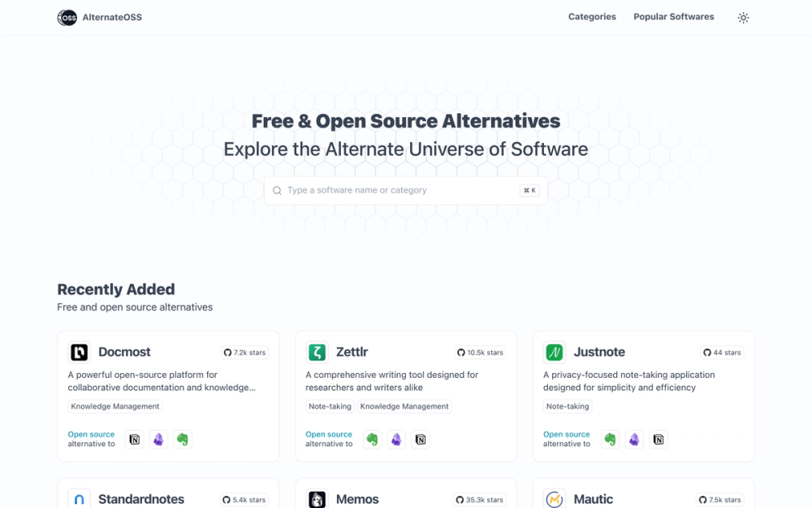Focus the software name search field
This screenshot has width=812, height=508.
(405, 190)
